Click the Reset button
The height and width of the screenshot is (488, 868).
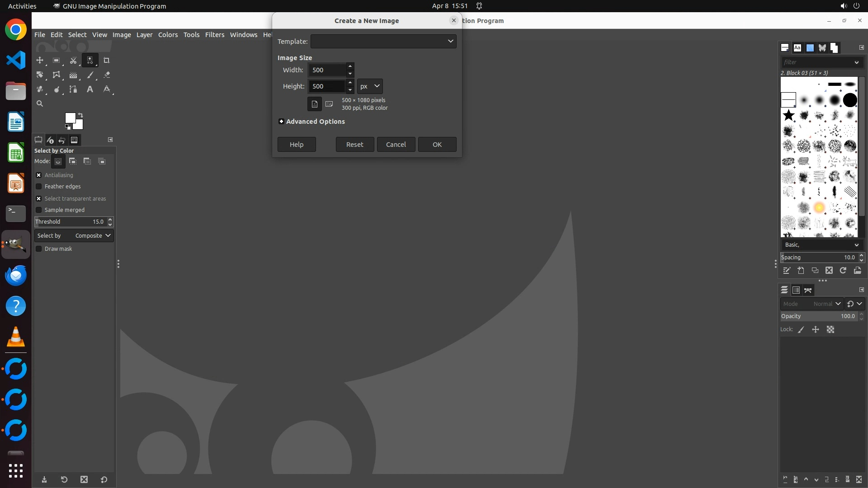click(x=354, y=145)
